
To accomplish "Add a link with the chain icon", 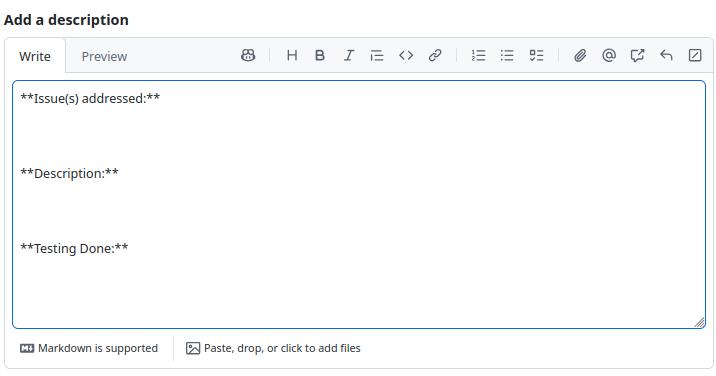I will [435, 56].
